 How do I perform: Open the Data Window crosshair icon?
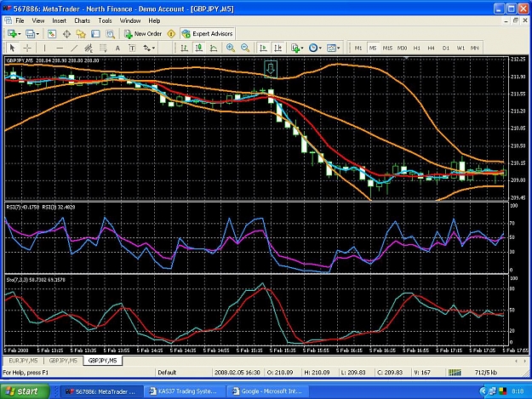point(66,34)
